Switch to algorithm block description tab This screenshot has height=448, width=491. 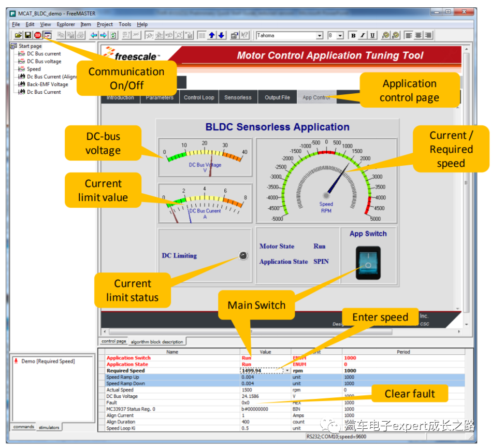pyautogui.click(x=157, y=342)
